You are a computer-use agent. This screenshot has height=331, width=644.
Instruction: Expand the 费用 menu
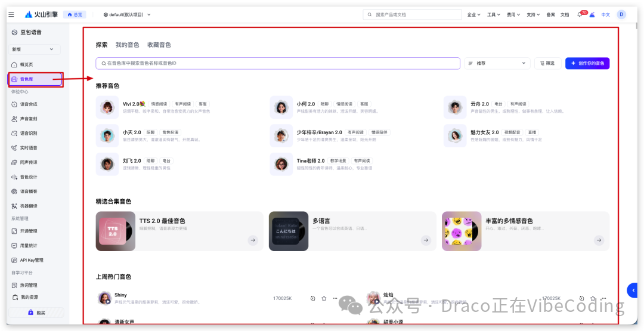click(513, 14)
